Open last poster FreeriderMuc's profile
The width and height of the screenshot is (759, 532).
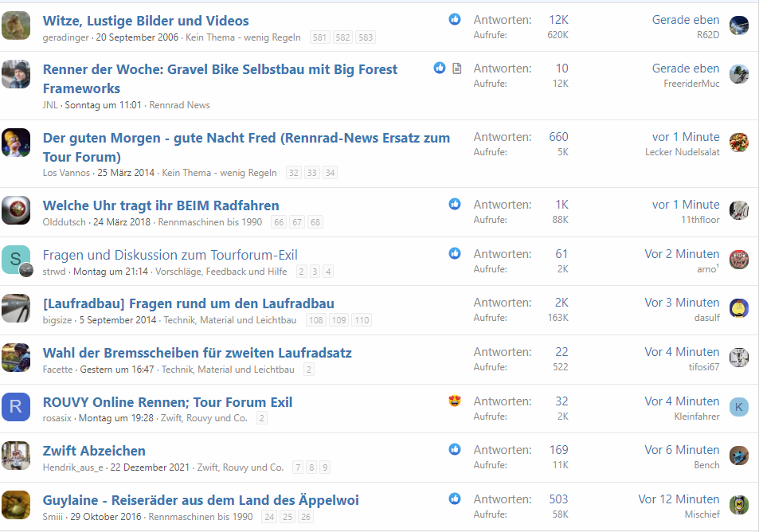691,84
